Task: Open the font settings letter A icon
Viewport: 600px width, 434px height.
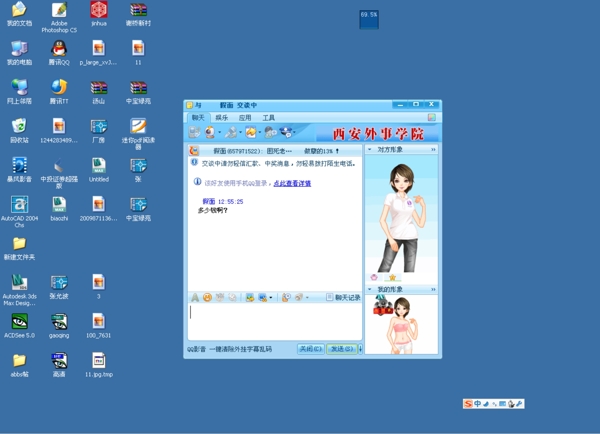Action: point(195,297)
